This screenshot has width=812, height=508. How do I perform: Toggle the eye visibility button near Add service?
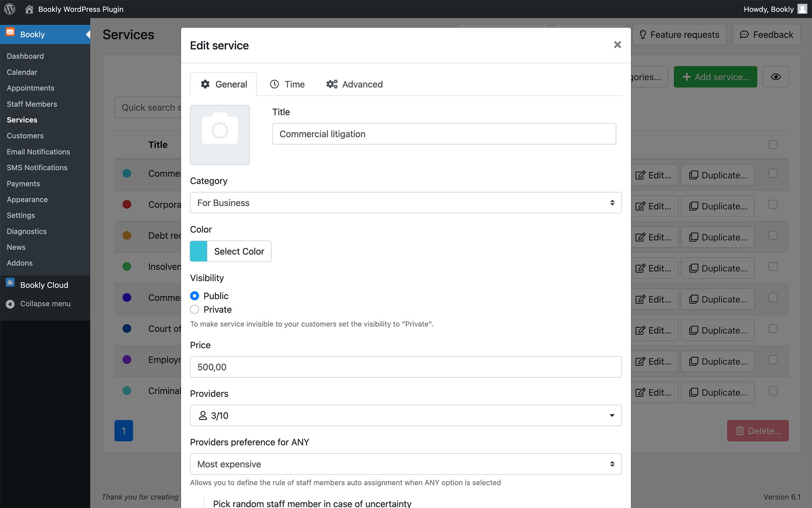tap(775, 77)
